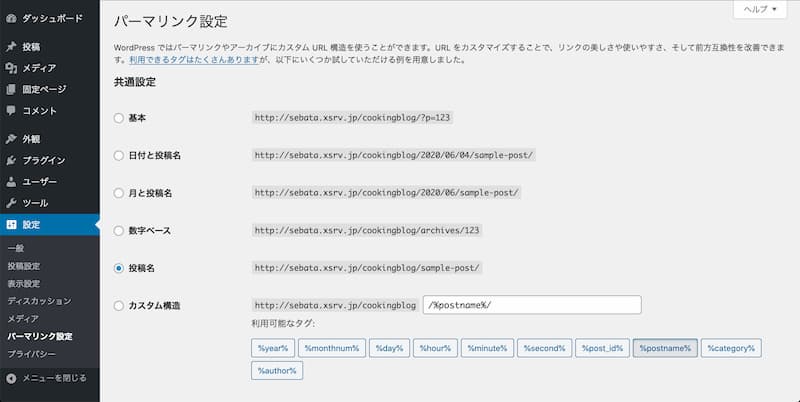Click the 2020/06/sample-post example URL
Screen dimensions: 800x402
[x=387, y=193]
